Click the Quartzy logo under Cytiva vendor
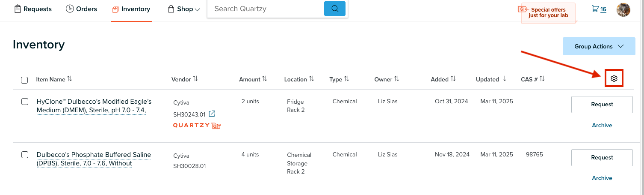Viewport: 644px width, 195px height. (197, 126)
